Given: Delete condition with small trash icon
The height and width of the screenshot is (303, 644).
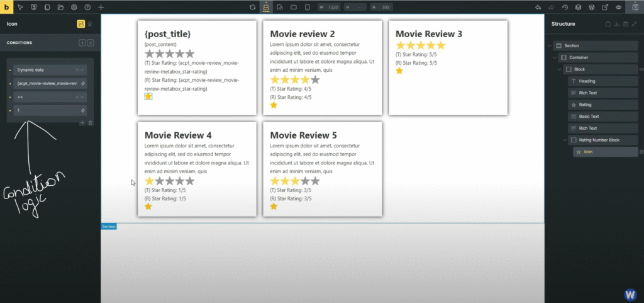Looking at the screenshot, I should [91, 122].
